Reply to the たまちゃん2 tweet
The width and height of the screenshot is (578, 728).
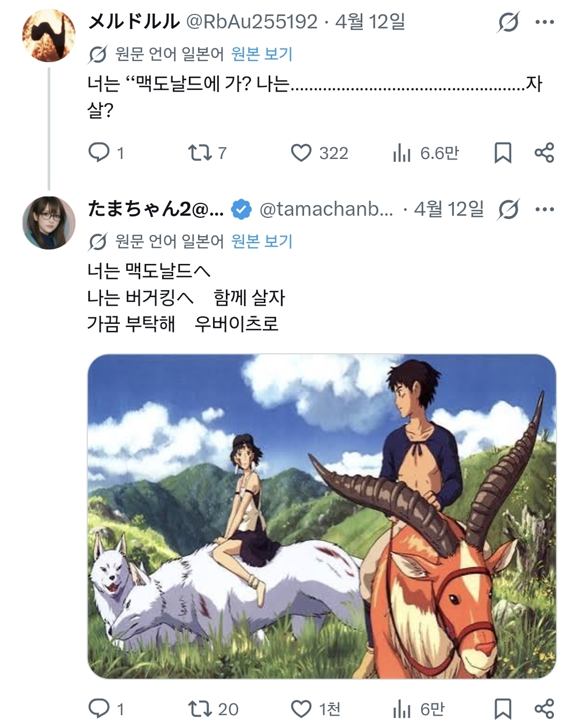click(x=99, y=709)
